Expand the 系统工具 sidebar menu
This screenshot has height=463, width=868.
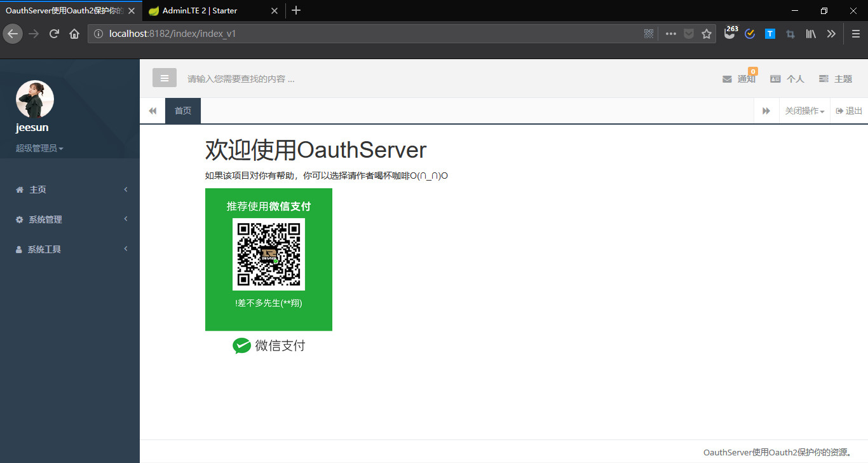(70, 249)
